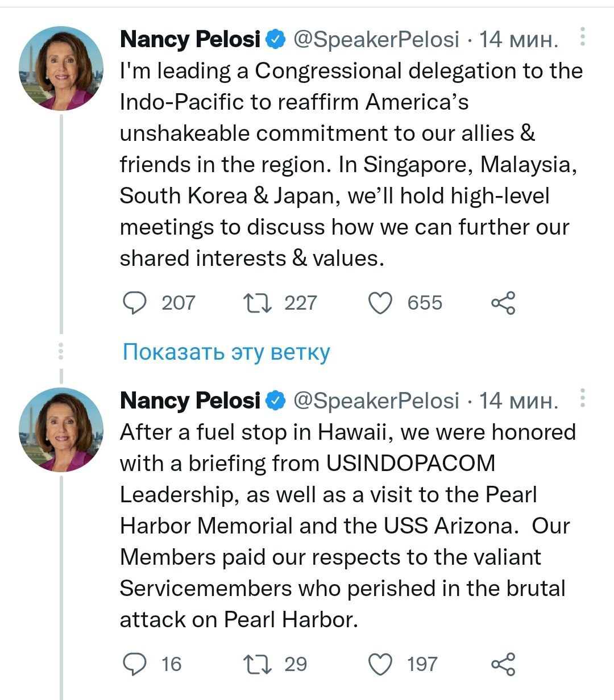Open Nancy Pelosi avatar on second tweet
The width and height of the screenshot is (614, 700).
pos(61,430)
